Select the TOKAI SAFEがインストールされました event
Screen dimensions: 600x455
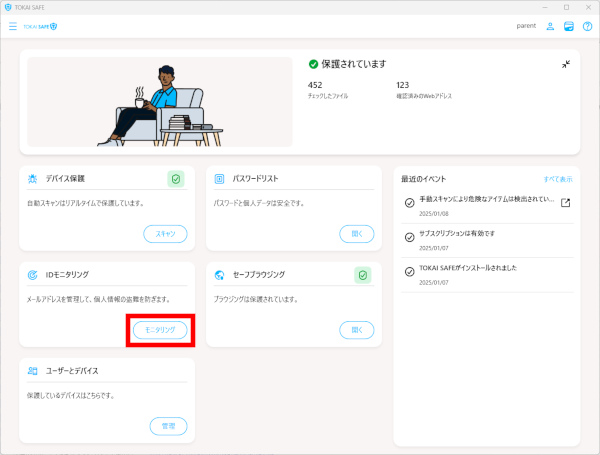point(468,268)
